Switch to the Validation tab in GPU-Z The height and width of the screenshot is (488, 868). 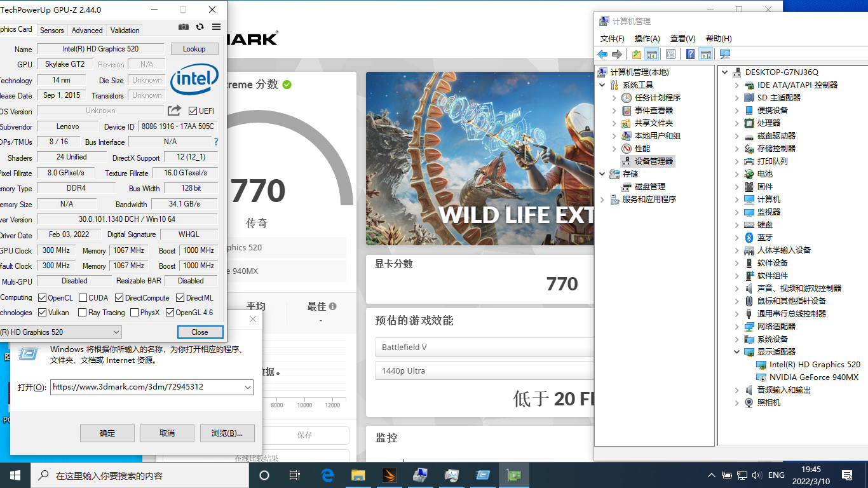coord(125,30)
